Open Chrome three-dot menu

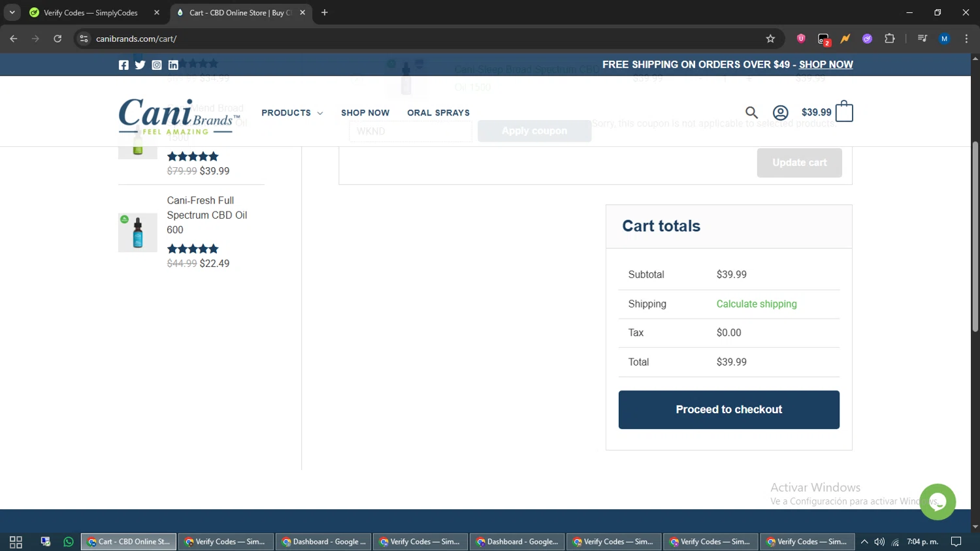(966, 39)
